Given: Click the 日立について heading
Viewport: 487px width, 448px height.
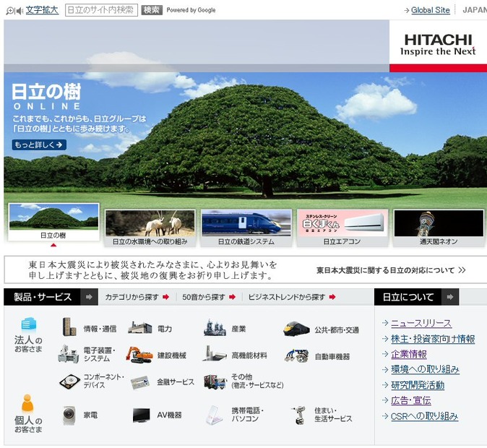Looking at the screenshot, I should (x=408, y=297).
